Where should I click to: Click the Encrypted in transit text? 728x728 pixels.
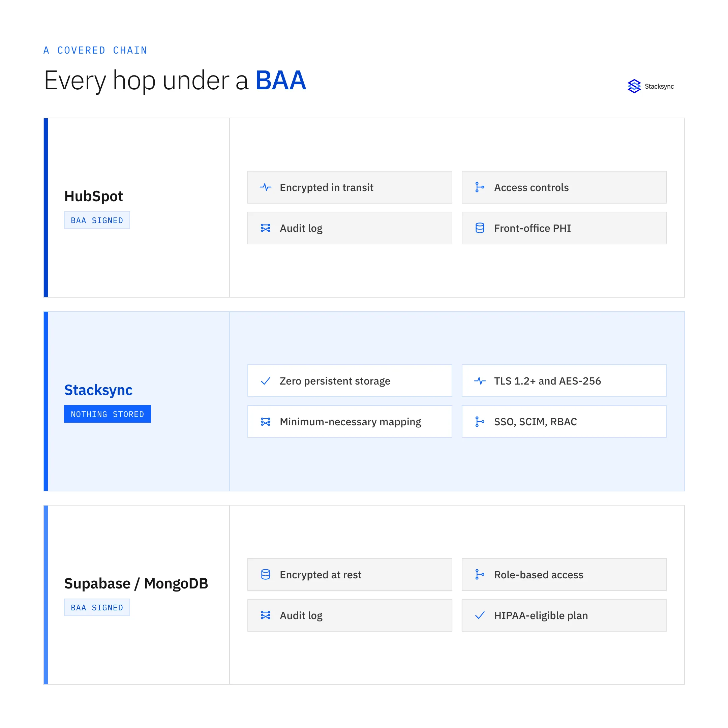click(x=326, y=188)
